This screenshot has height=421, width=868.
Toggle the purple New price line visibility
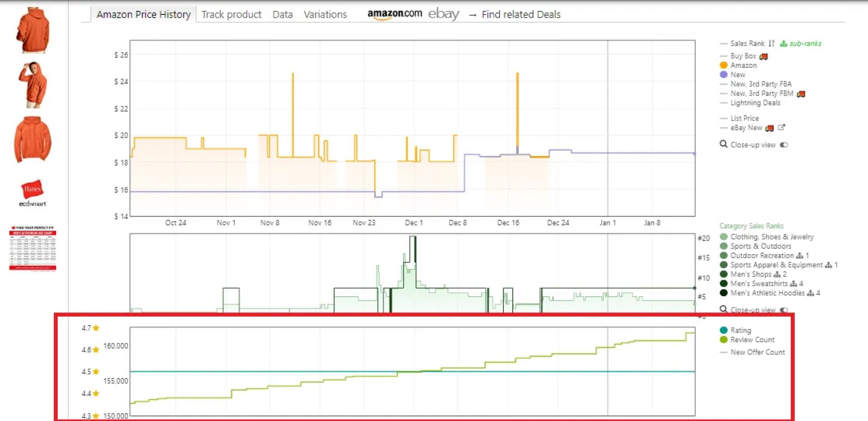(x=724, y=75)
